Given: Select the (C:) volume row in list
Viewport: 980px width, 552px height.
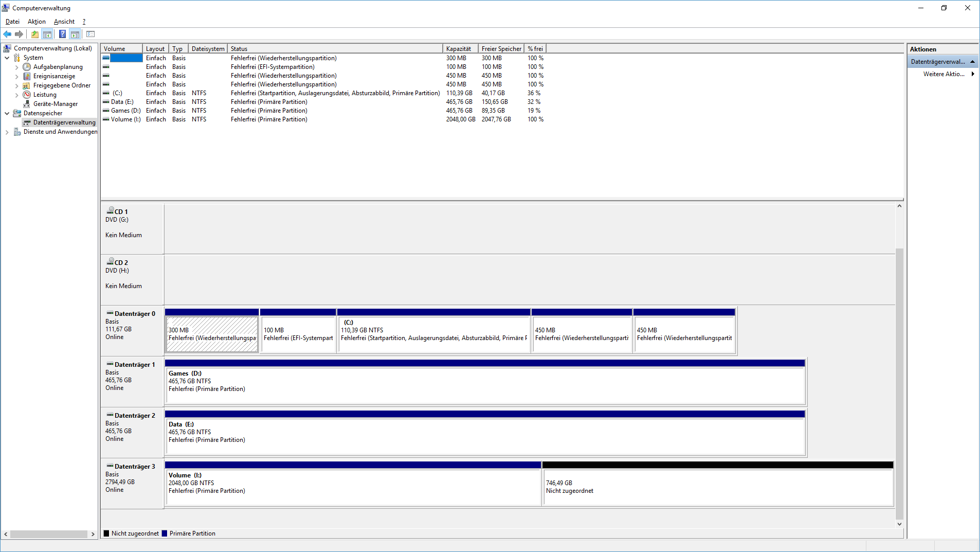Looking at the screenshot, I should [x=323, y=93].
